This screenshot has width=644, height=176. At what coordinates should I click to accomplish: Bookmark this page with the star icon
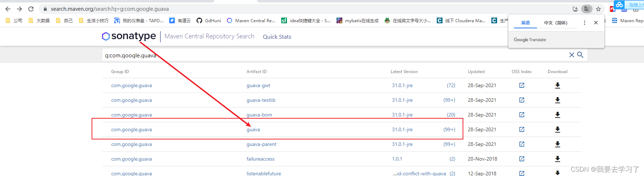pos(598,9)
